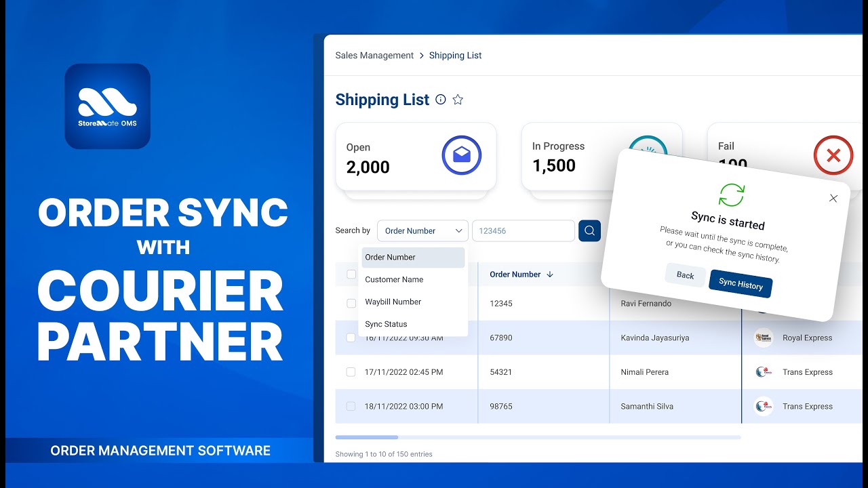
Task: Click the Open envelope status icon
Action: 462,155
